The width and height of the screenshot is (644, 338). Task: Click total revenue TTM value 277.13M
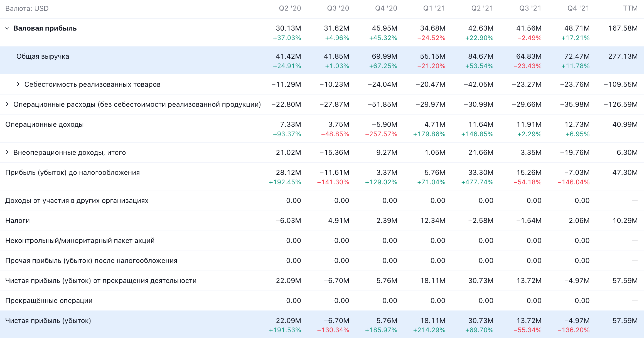point(623,56)
